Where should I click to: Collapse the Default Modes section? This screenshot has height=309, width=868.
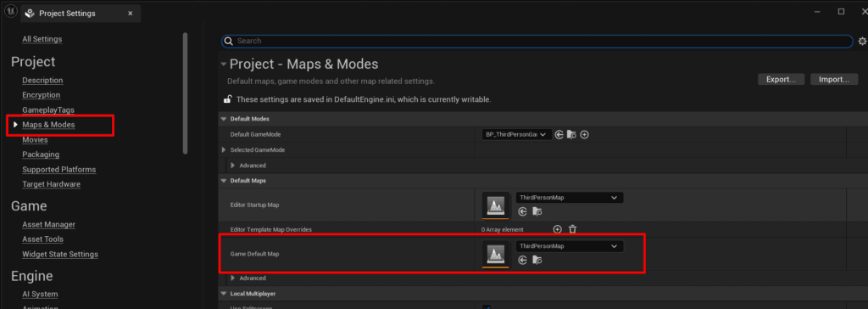coord(224,119)
